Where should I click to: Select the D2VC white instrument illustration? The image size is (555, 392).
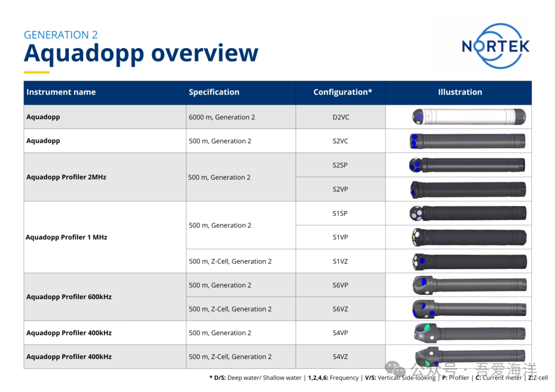(x=468, y=117)
